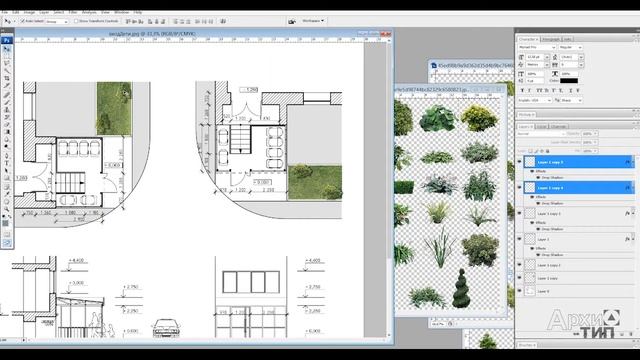Select the Eraser tool
Screen dimensions: 640x360
click(7, 124)
